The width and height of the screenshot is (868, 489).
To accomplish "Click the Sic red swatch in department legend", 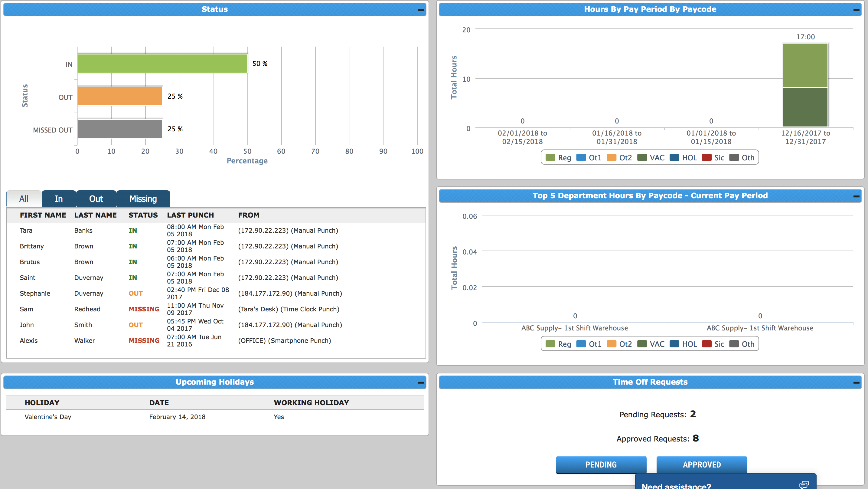I will click(x=706, y=344).
